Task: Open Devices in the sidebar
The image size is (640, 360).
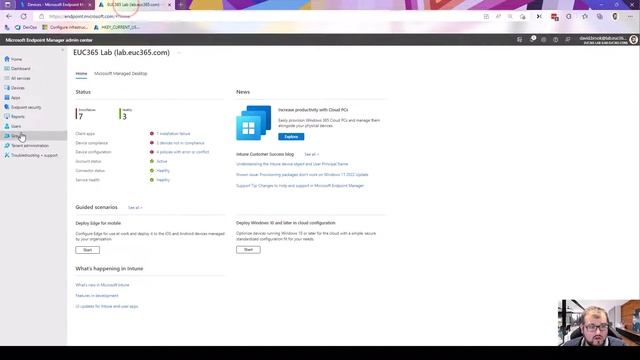Action: [18, 88]
